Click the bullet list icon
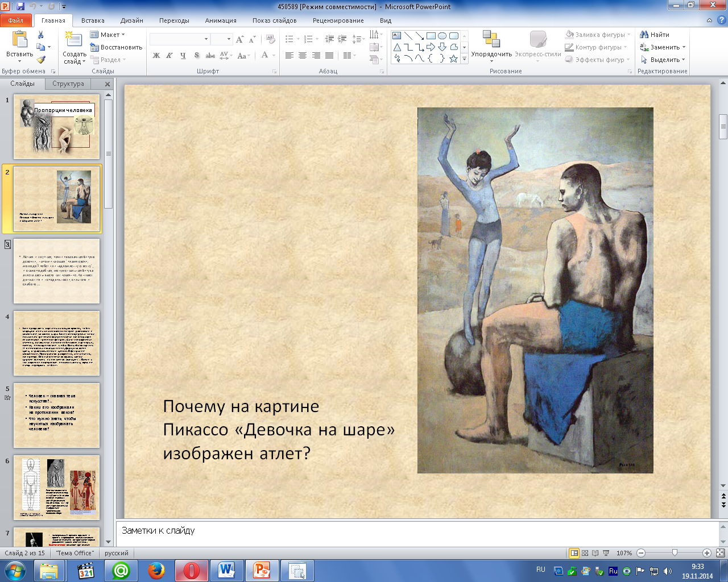Screen dimensions: 728x582 click(x=290, y=39)
